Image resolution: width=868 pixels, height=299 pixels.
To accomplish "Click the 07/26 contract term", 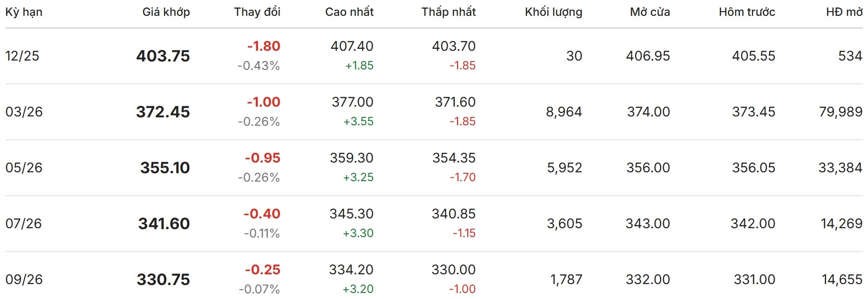I will coord(23,224).
